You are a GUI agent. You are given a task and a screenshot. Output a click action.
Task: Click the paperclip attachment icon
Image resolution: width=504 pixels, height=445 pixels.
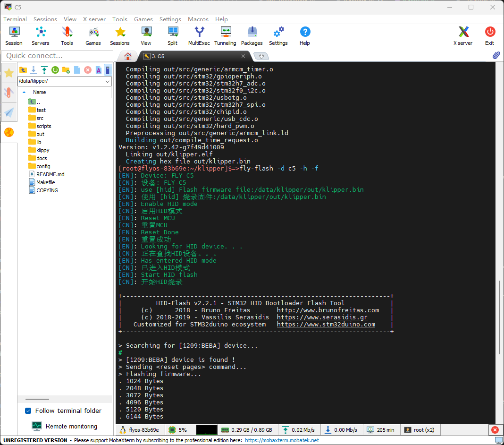tap(496, 55)
